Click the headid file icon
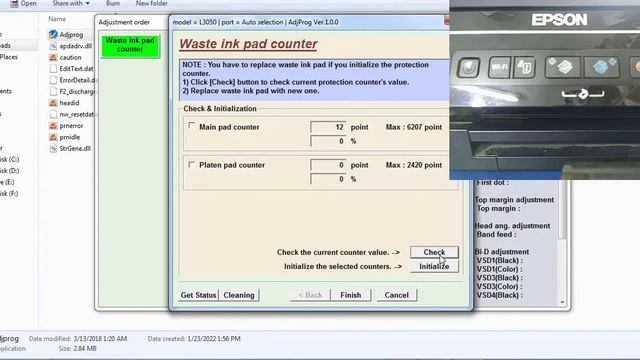 53,103
